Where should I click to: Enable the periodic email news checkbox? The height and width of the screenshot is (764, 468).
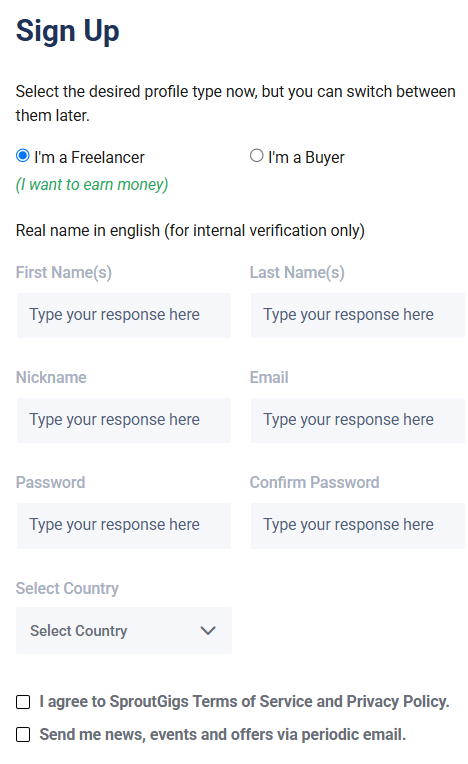point(23,735)
